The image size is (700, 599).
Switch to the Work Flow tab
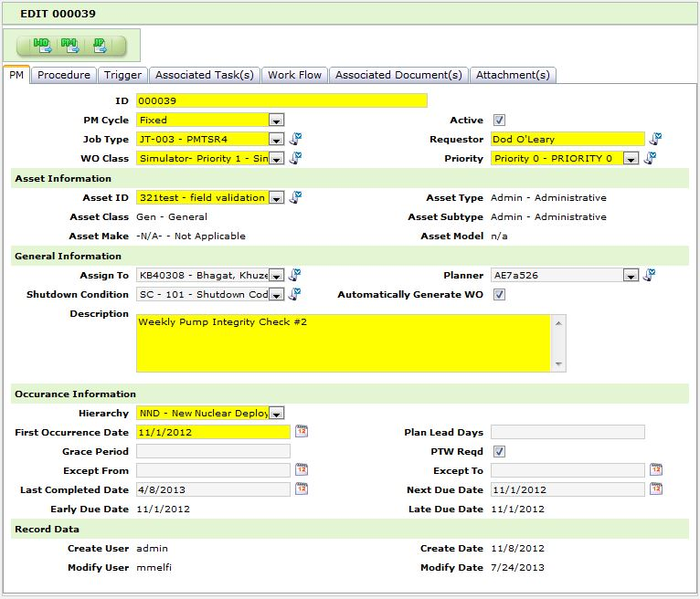[294, 75]
